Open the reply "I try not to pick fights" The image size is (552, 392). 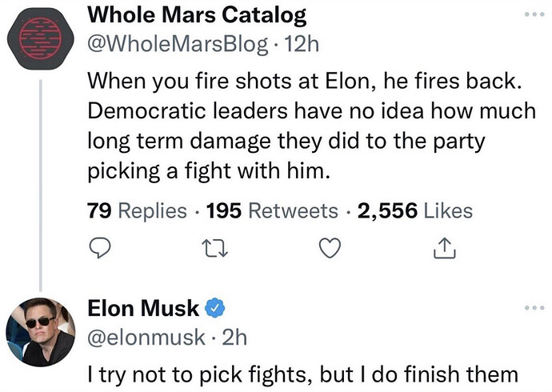[302, 374]
